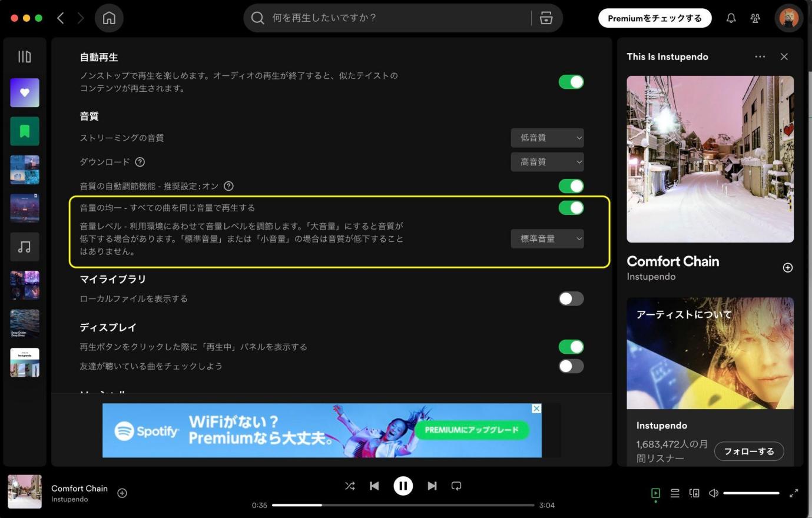
Task: Skip to previous track
Action: point(374,486)
